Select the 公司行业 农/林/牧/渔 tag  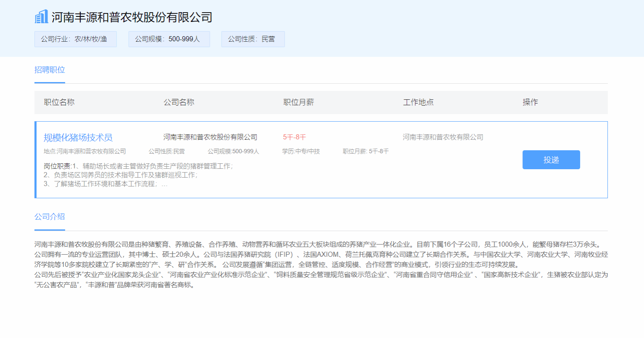[75, 39]
